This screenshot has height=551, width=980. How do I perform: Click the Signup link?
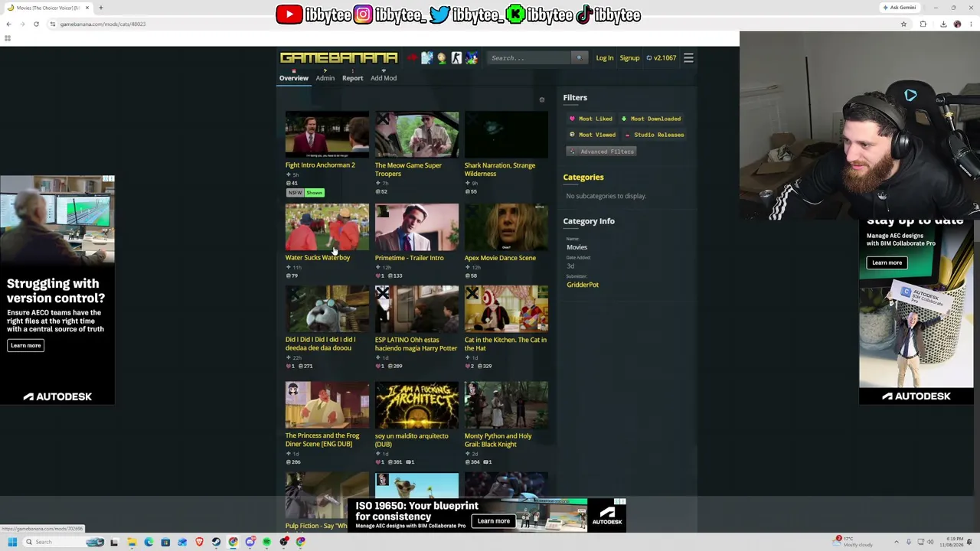(629, 58)
